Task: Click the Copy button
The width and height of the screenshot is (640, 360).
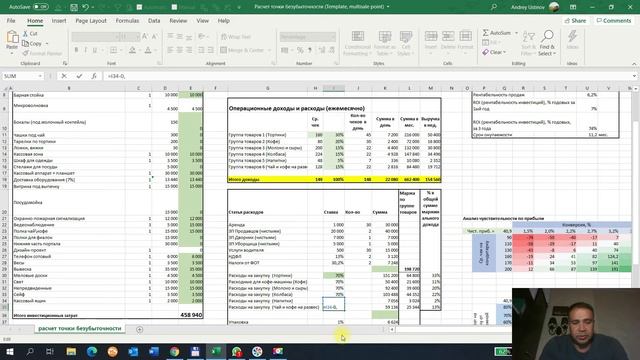Action: click(x=32, y=43)
